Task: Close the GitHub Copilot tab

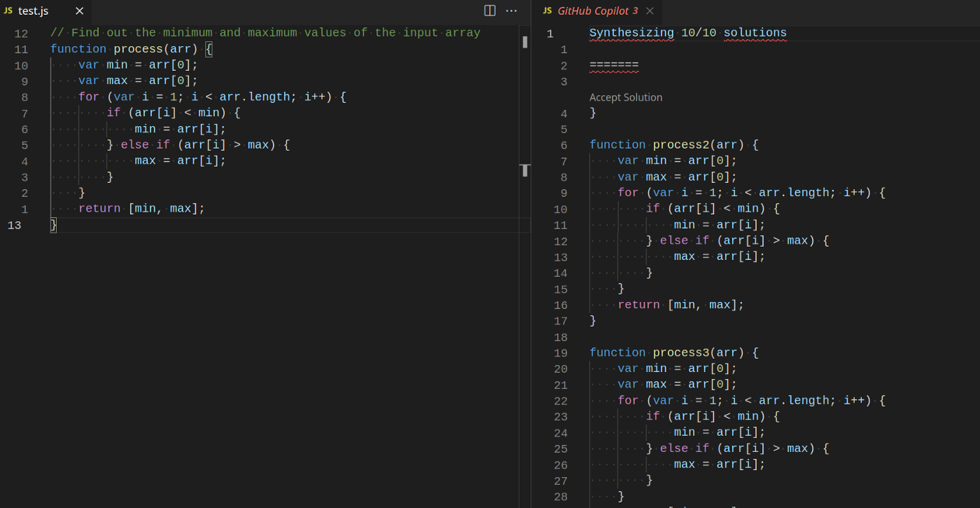Action: (x=650, y=11)
